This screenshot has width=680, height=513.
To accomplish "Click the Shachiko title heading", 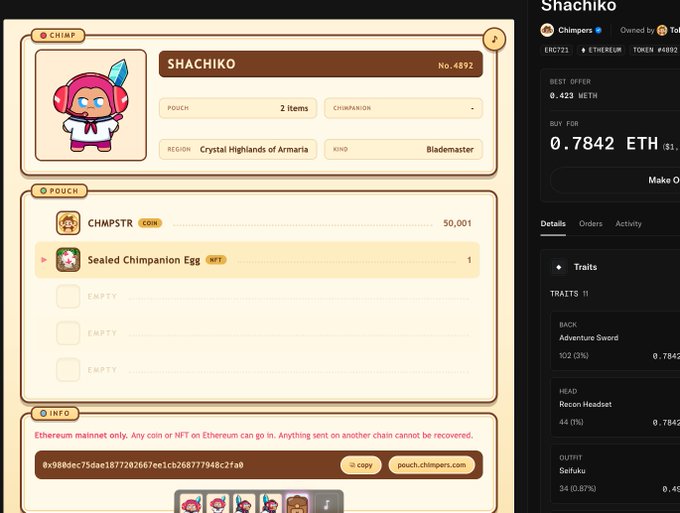I will point(579,6).
